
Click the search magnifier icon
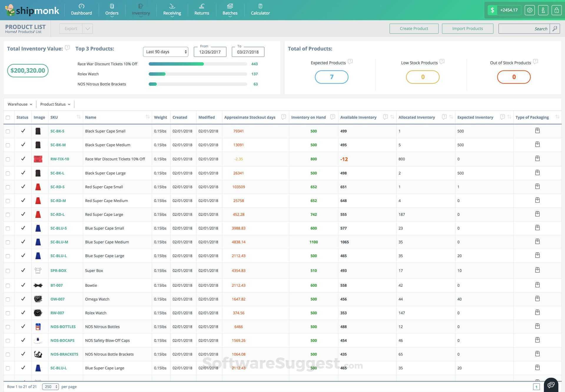(555, 29)
